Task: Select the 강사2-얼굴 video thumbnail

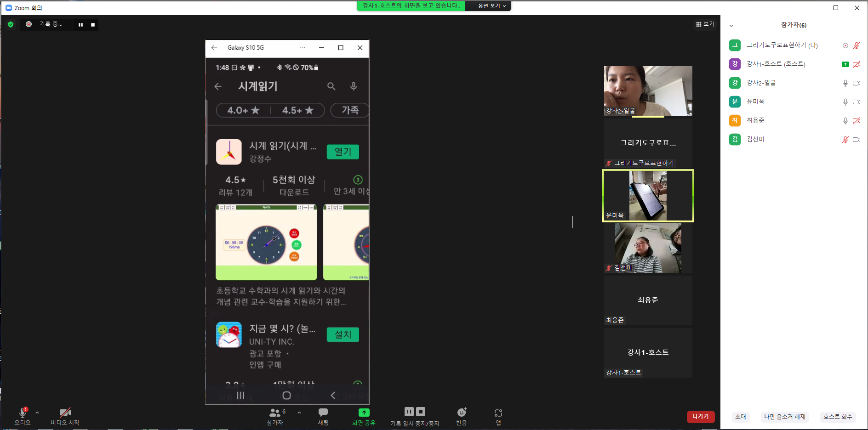Action: tap(648, 91)
